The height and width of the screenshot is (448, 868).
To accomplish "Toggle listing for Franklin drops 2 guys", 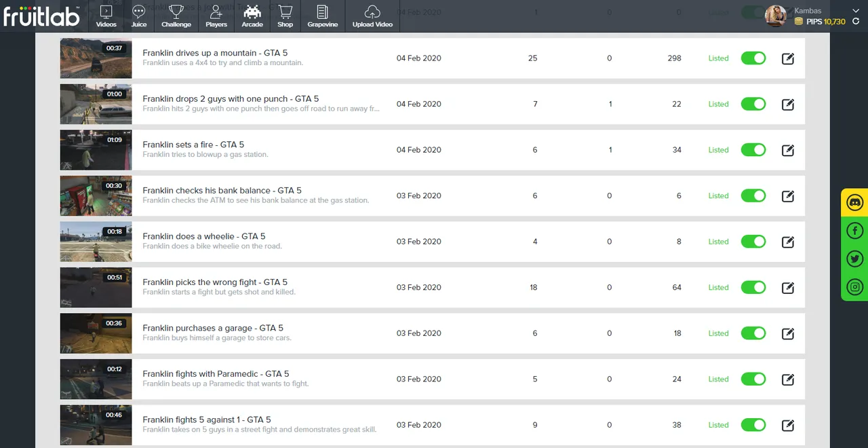I will coord(753,104).
